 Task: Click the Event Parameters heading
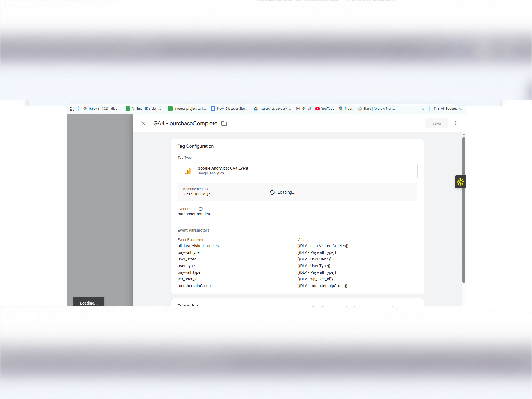coord(193,230)
